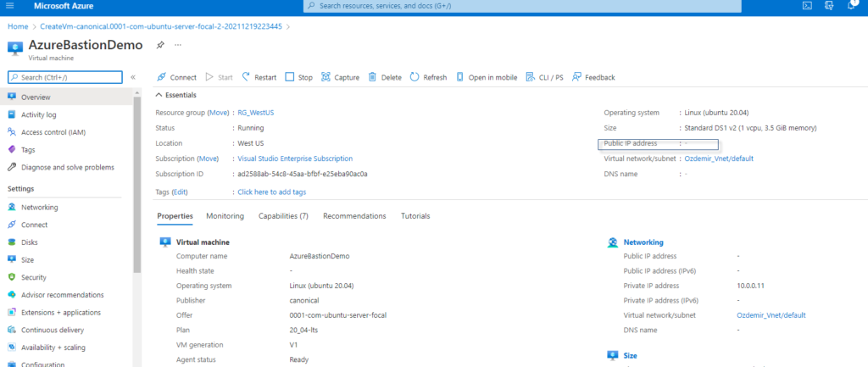Image resolution: width=868 pixels, height=367 pixels.
Task: Capture the VM image
Action: (341, 77)
